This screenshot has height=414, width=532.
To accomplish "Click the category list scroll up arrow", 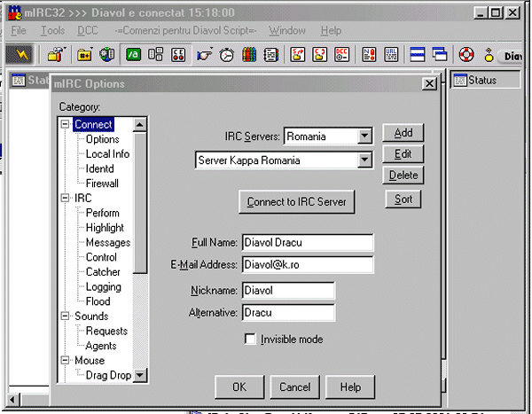I will click(139, 124).
